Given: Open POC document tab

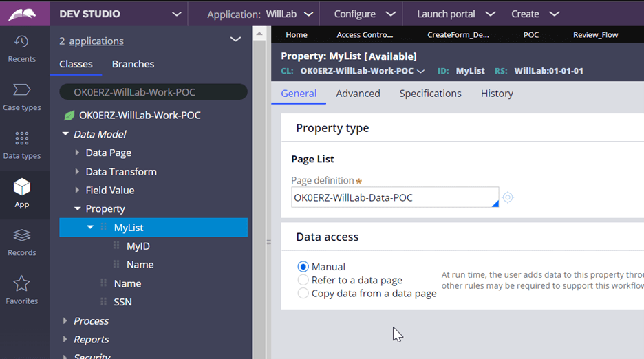Looking at the screenshot, I should [x=531, y=35].
